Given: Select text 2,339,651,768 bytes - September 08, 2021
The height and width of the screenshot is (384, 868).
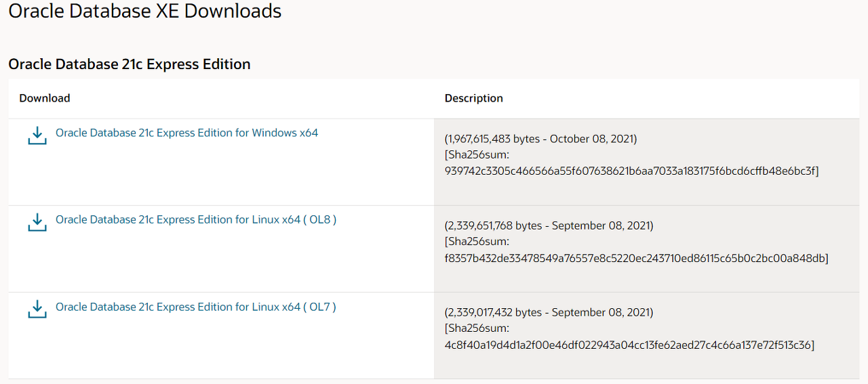Looking at the screenshot, I should [x=549, y=226].
